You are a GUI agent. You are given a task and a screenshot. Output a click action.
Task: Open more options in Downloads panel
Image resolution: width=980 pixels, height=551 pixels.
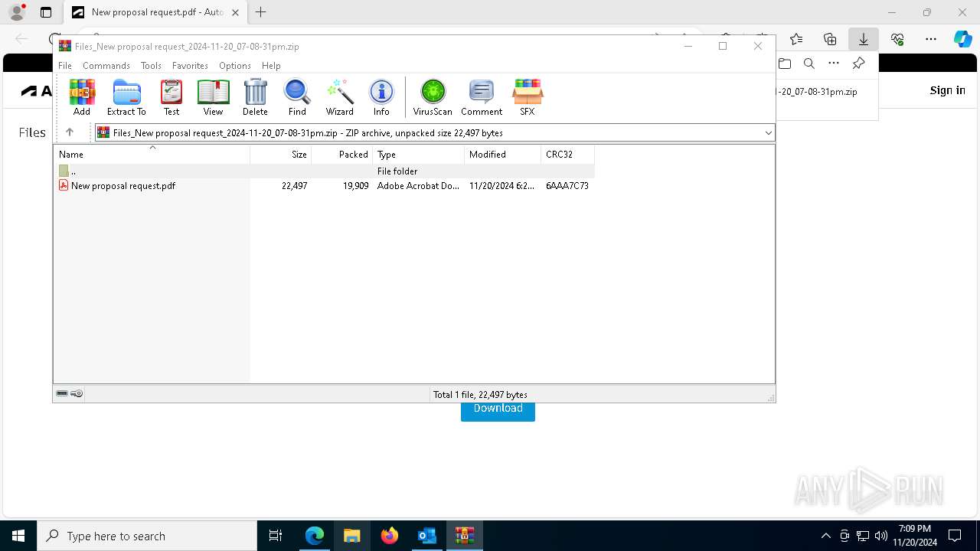[834, 64]
